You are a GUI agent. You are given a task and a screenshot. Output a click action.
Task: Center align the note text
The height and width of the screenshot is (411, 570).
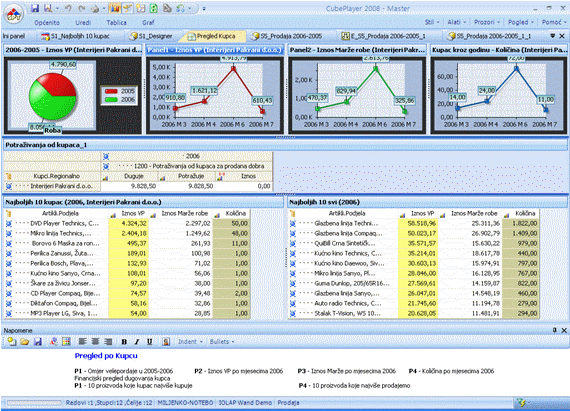(95, 341)
